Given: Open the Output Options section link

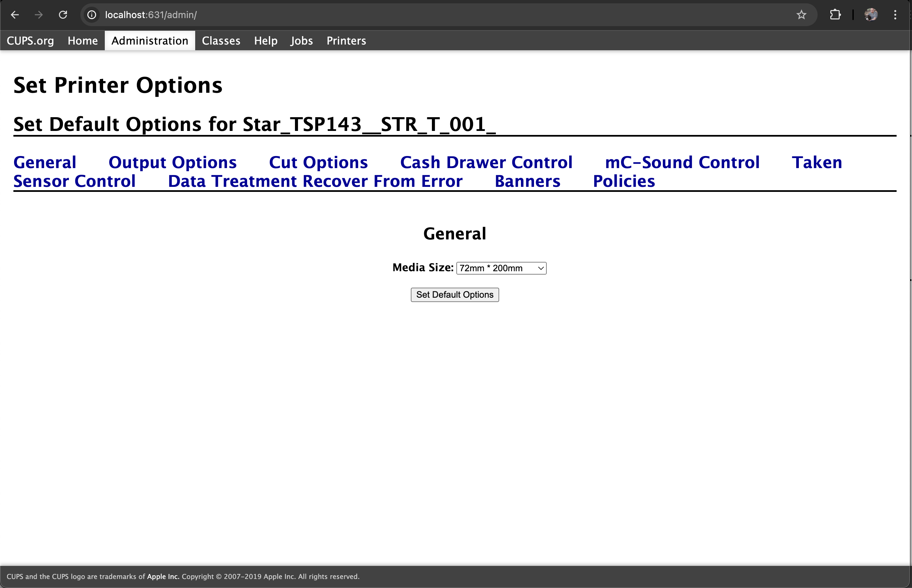Looking at the screenshot, I should (172, 162).
